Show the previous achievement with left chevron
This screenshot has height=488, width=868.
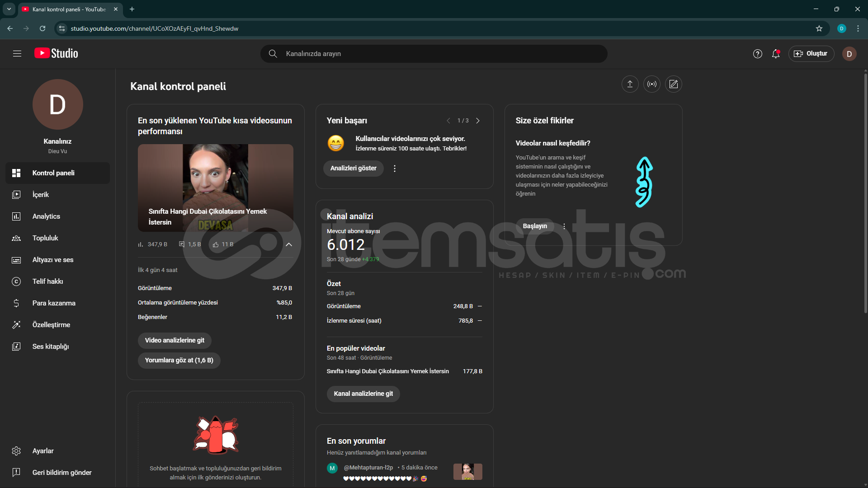click(448, 121)
